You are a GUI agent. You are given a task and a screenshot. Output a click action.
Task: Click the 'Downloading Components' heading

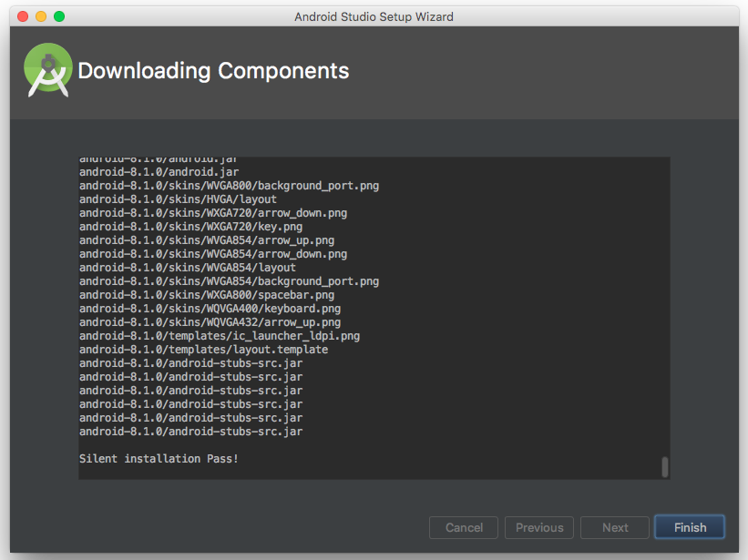point(213,71)
